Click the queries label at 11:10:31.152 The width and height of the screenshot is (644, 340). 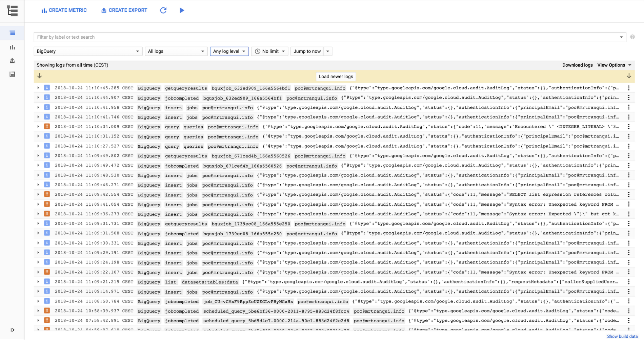coord(193,137)
